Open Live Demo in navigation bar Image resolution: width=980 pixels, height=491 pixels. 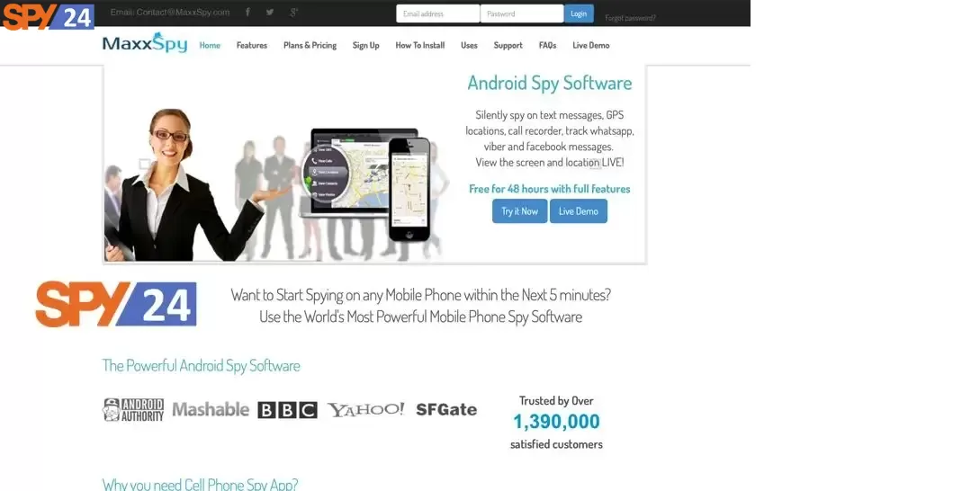click(591, 45)
